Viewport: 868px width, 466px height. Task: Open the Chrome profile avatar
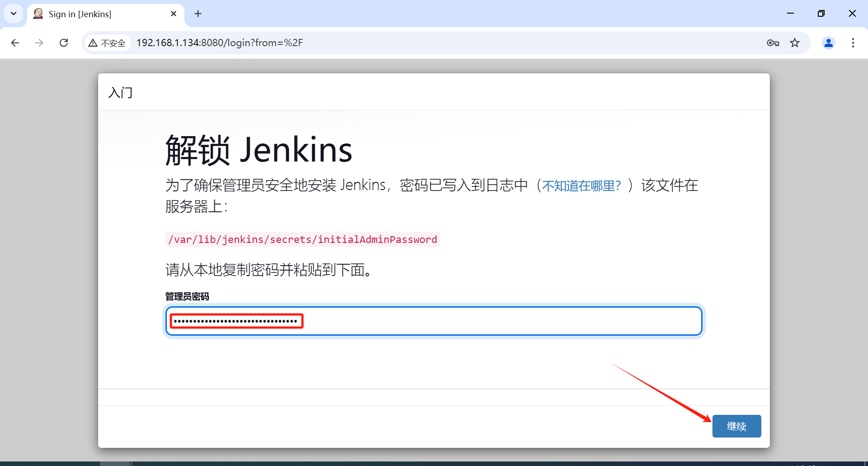pyautogui.click(x=829, y=43)
